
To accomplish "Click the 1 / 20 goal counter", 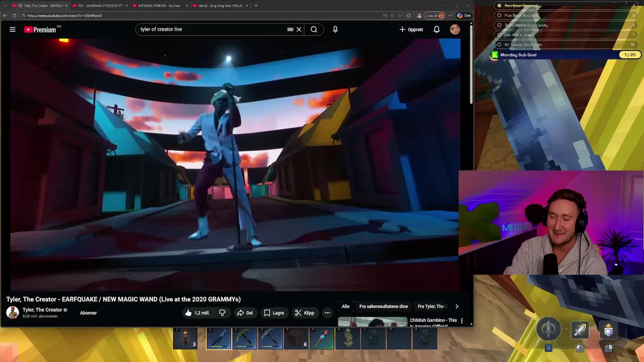I will [x=630, y=55].
